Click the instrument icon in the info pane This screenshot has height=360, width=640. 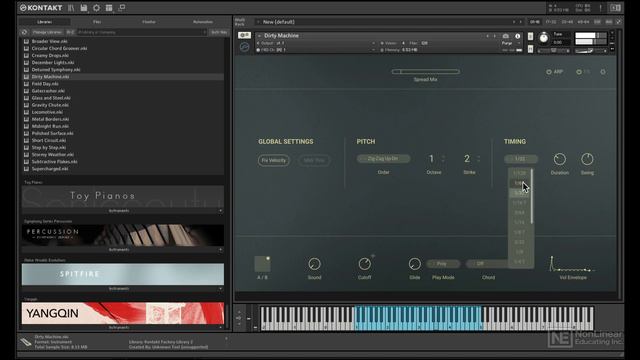(26, 342)
